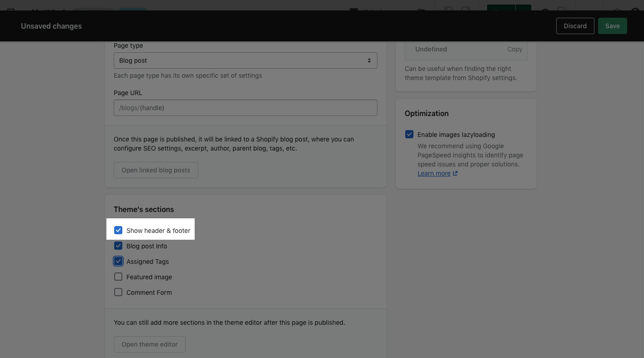Save the unsaved changes
The width and height of the screenshot is (644, 358).
pos(612,26)
